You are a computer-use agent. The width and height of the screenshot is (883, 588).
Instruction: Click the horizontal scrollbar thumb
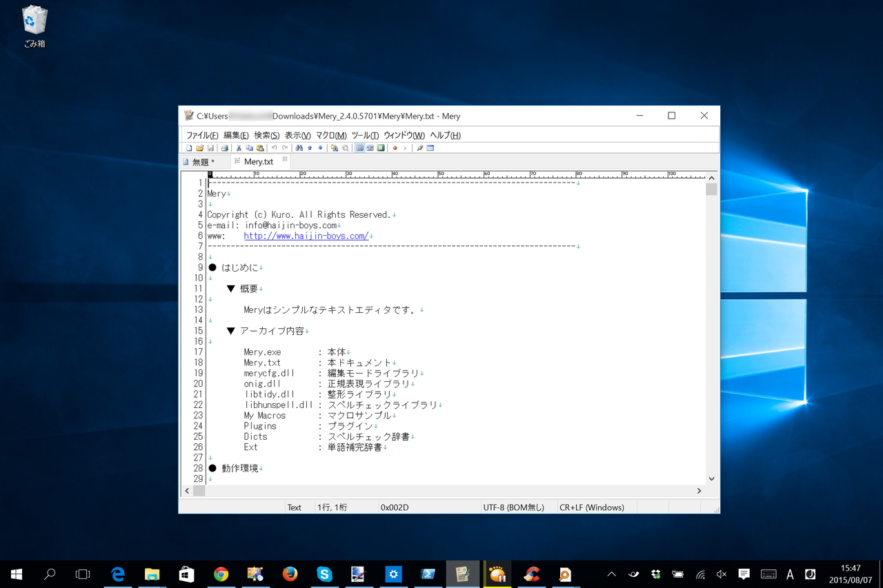tap(199, 491)
